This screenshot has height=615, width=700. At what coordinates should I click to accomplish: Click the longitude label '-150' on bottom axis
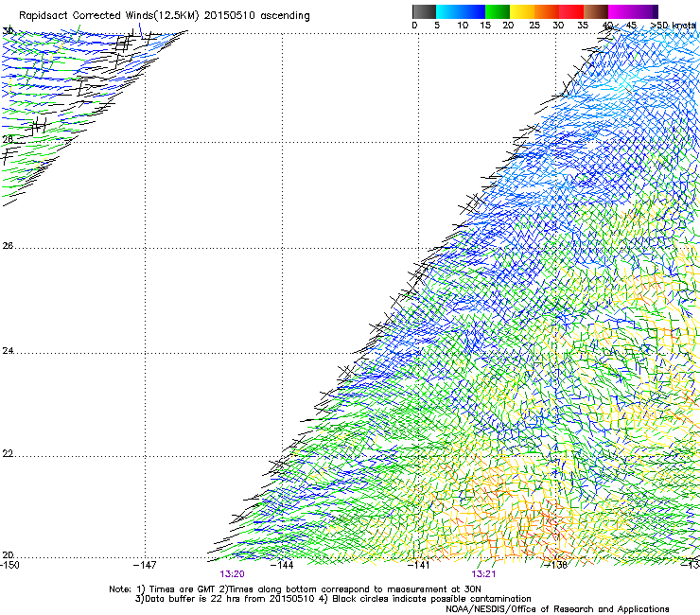click(x=10, y=565)
